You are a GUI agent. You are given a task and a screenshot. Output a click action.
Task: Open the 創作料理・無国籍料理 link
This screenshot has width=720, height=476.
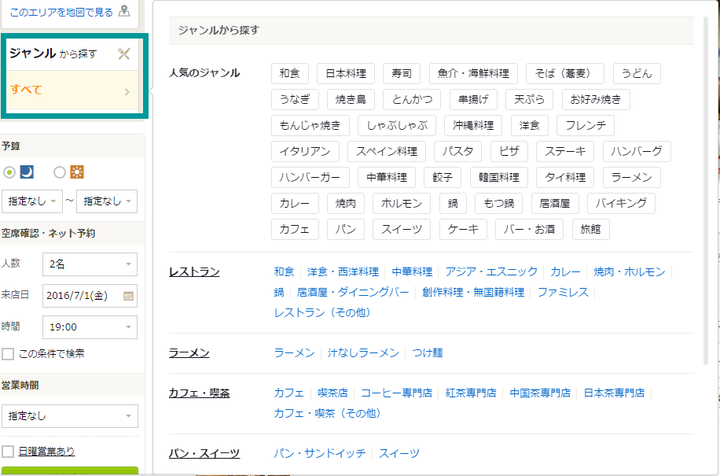coord(473,292)
